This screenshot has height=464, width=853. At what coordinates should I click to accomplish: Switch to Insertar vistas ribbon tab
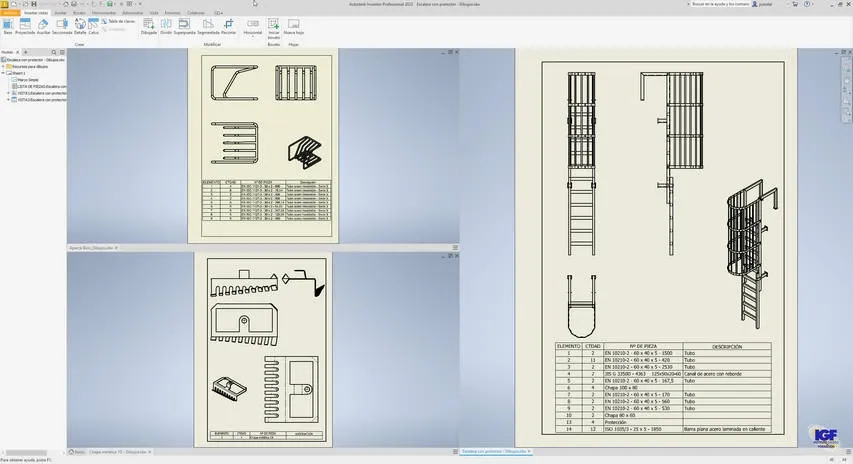[x=35, y=13]
